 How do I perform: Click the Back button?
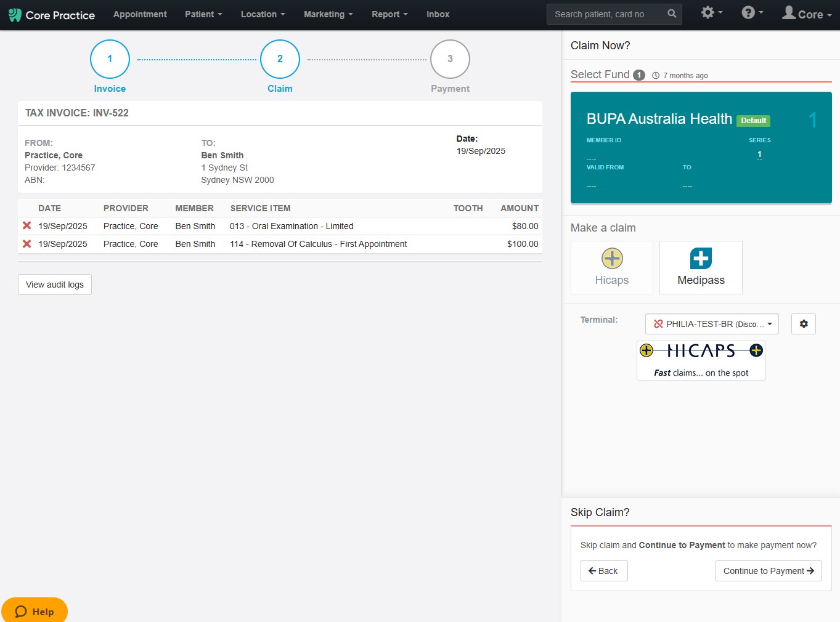click(x=604, y=571)
